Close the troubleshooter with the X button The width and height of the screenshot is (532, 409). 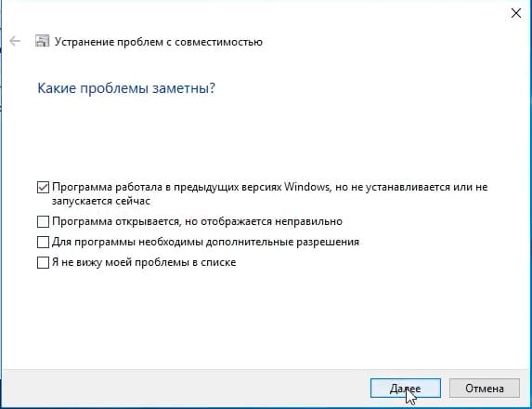515,13
